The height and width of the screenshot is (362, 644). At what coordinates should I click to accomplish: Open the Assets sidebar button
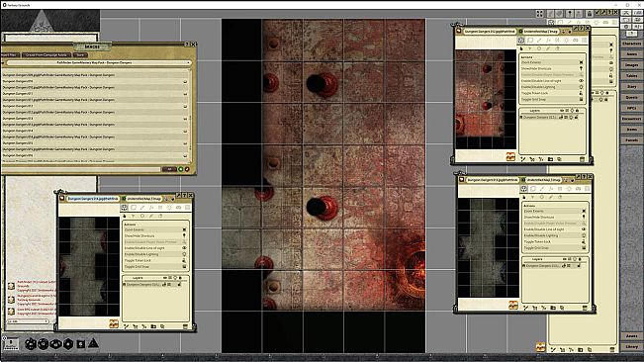pyautogui.click(x=632, y=335)
